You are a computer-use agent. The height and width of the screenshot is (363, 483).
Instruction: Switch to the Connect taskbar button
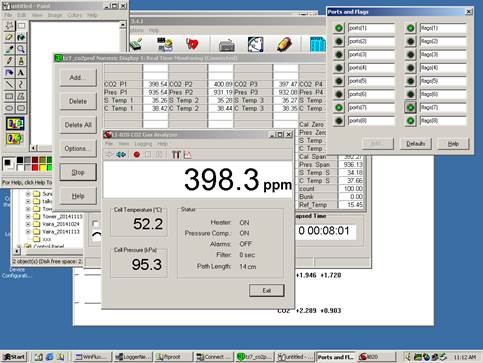coord(214,357)
